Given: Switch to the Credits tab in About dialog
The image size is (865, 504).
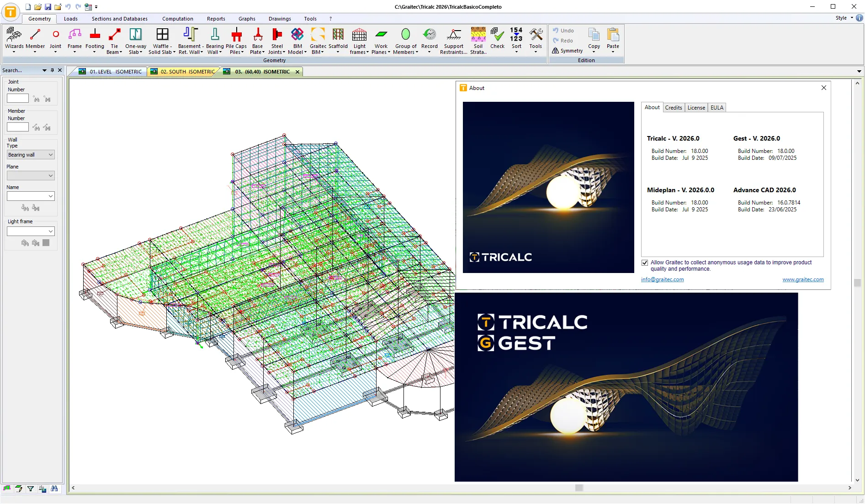Looking at the screenshot, I should coord(674,108).
